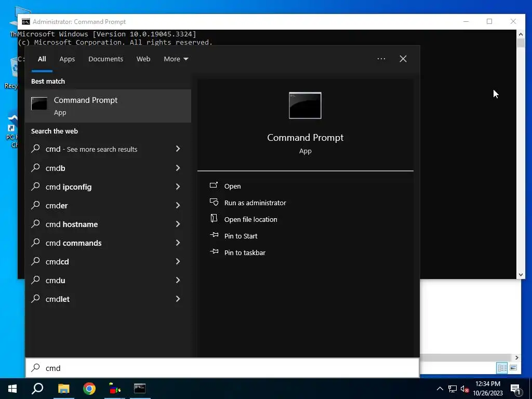Expand arrow beside cmdlet suggestion
Image resolution: width=532 pixels, height=399 pixels.
(x=178, y=298)
